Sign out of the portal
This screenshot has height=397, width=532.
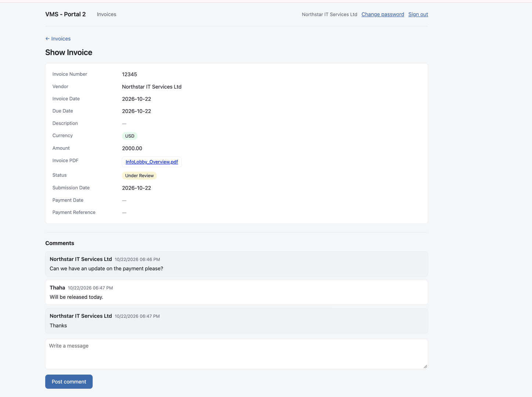pyautogui.click(x=418, y=14)
